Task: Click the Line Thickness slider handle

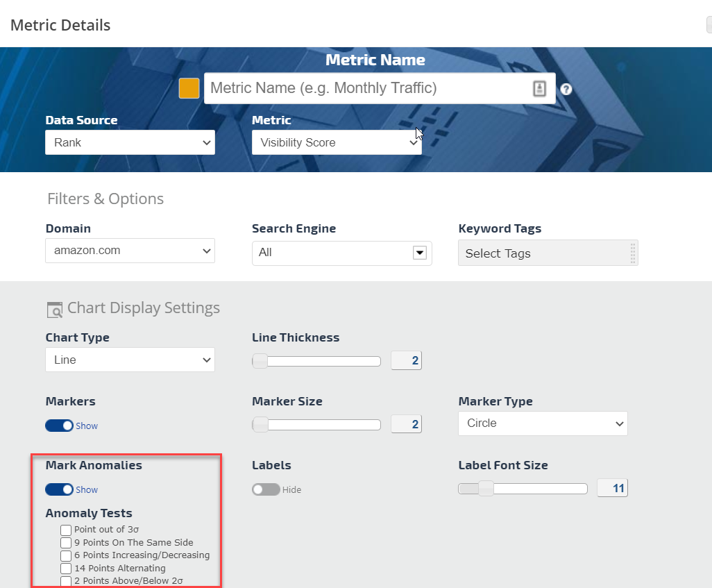Action: (x=260, y=361)
